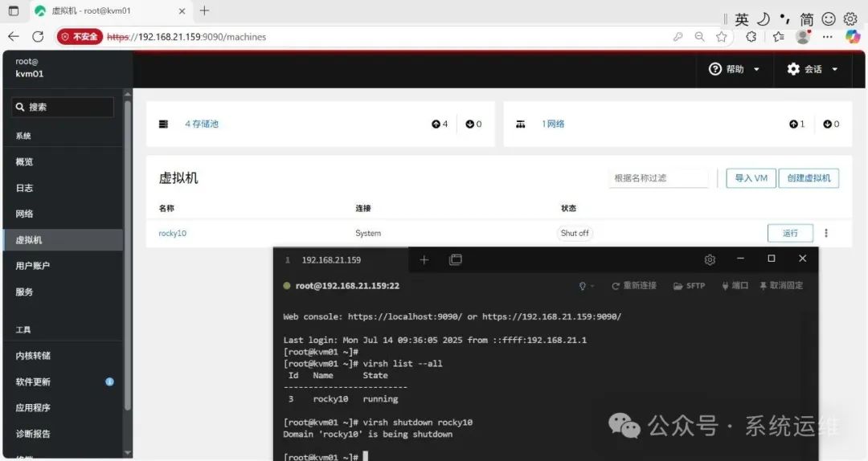Open SFTP file transfer in terminal

[689, 285]
